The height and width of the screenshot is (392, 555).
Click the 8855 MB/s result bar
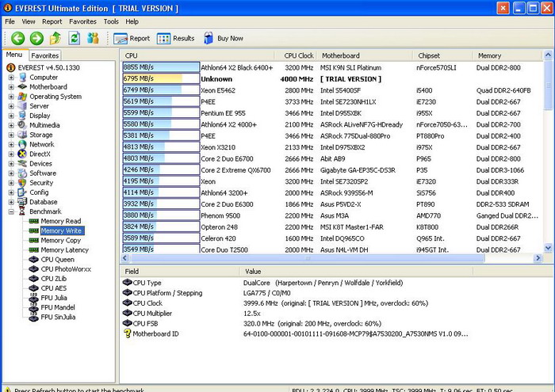[x=161, y=67]
